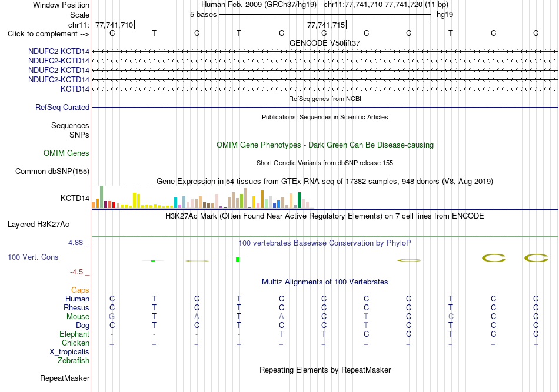
Task: Open the GTEx Gene Expression track title
Action: [x=325, y=181]
